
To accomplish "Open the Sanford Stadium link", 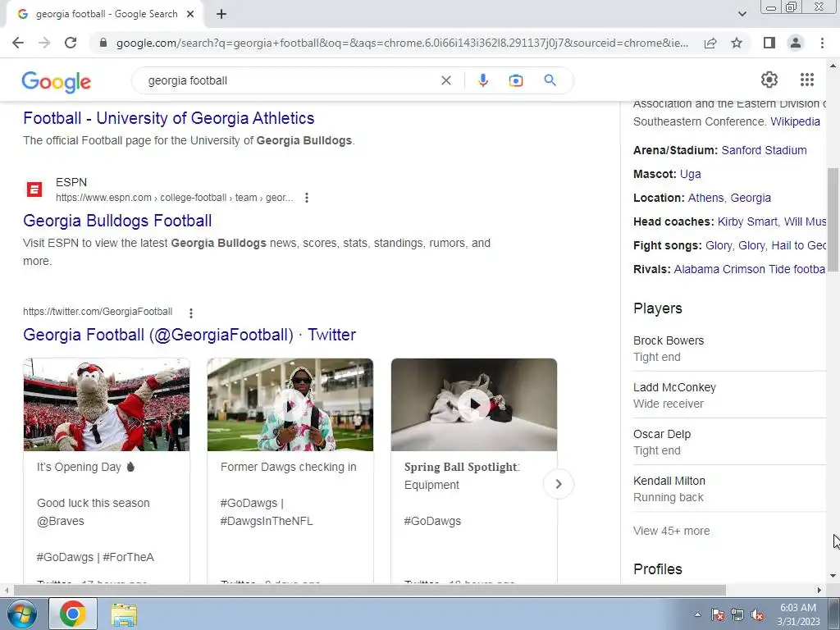I will tap(764, 150).
